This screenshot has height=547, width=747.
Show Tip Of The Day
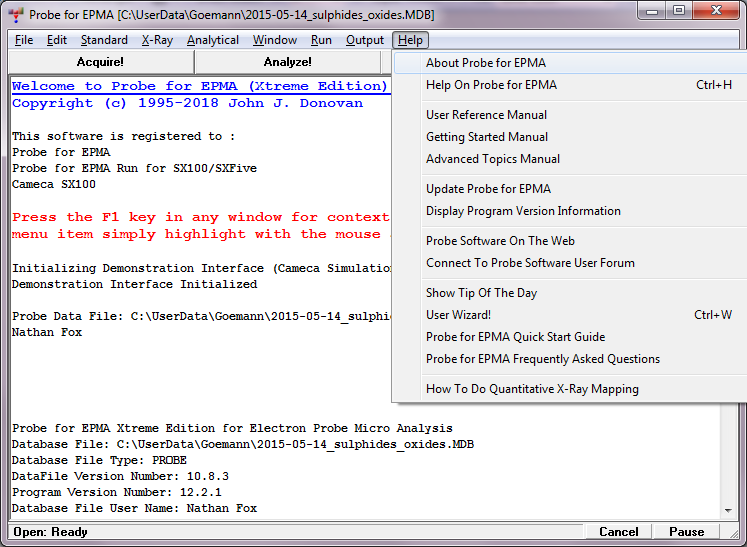coord(481,293)
